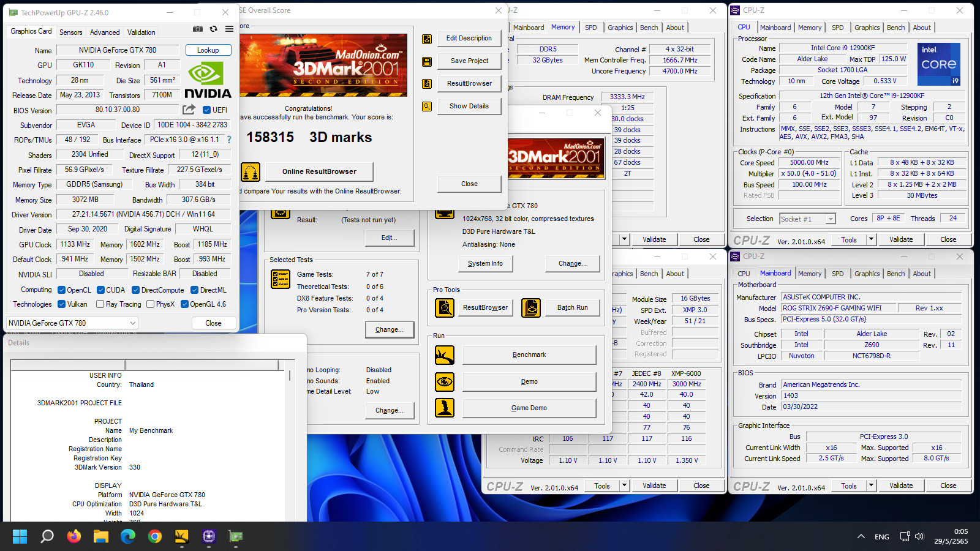The height and width of the screenshot is (551, 980).
Task: Click Edit button under Result section
Action: click(x=389, y=238)
